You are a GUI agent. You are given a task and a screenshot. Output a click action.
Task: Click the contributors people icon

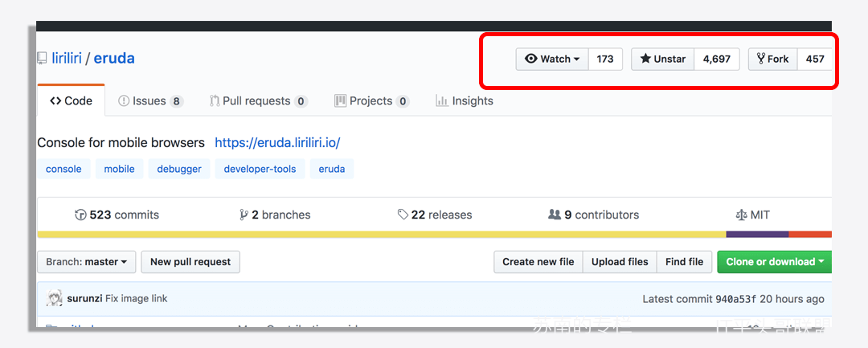pos(554,214)
